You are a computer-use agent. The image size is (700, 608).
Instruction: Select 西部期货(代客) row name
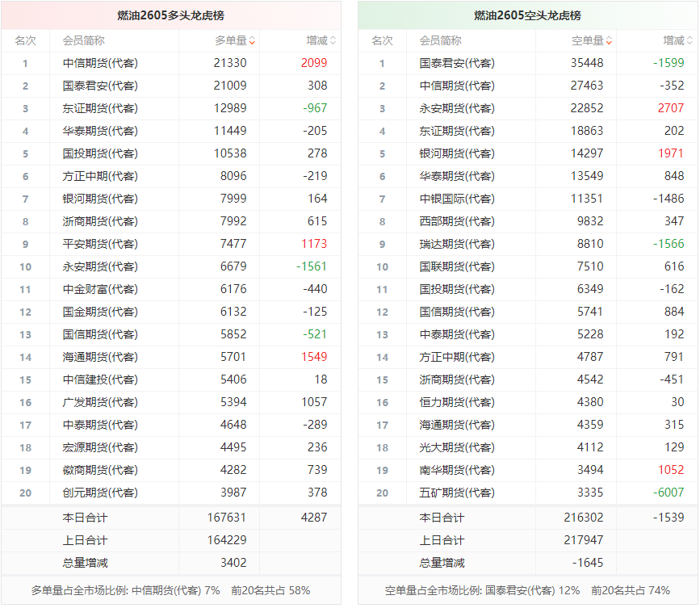tap(457, 221)
